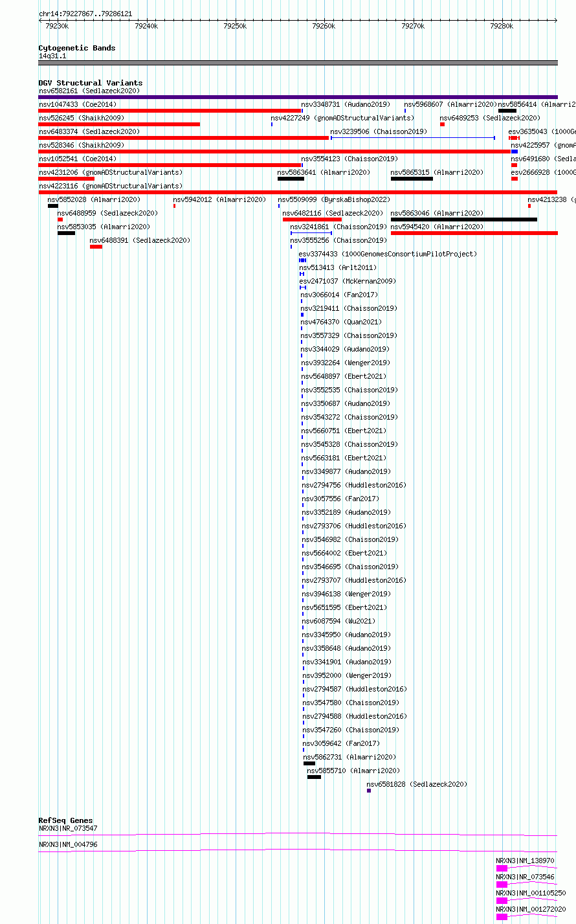The image size is (576, 924).
Task: Select the NRXN3|NR_073546 gene label
Action: pos(526,877)
